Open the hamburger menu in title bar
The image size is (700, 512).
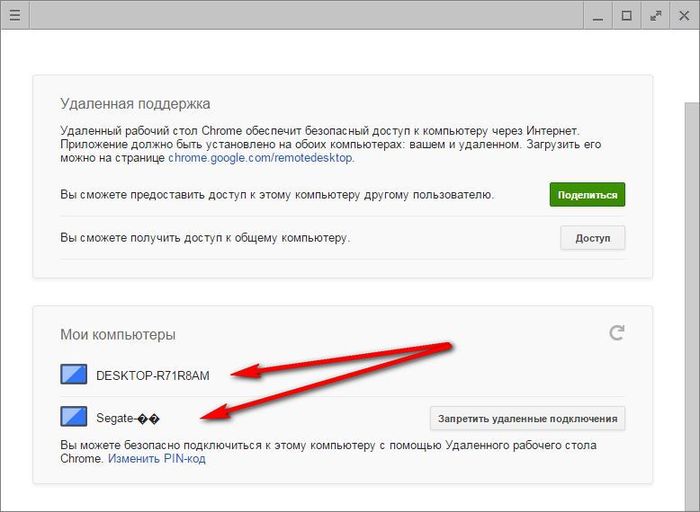point(14,15)
